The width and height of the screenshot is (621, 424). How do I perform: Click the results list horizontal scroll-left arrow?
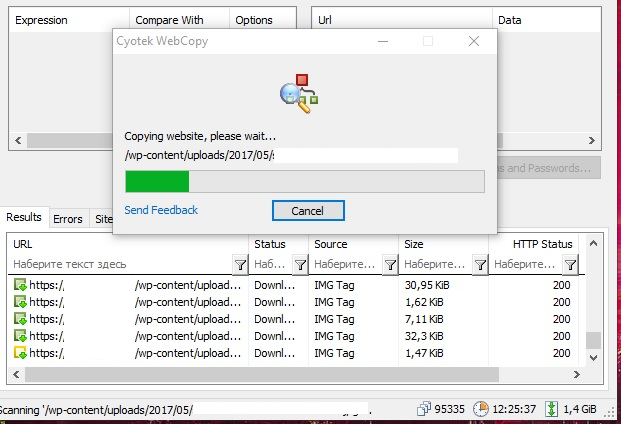tap(16, 374)
